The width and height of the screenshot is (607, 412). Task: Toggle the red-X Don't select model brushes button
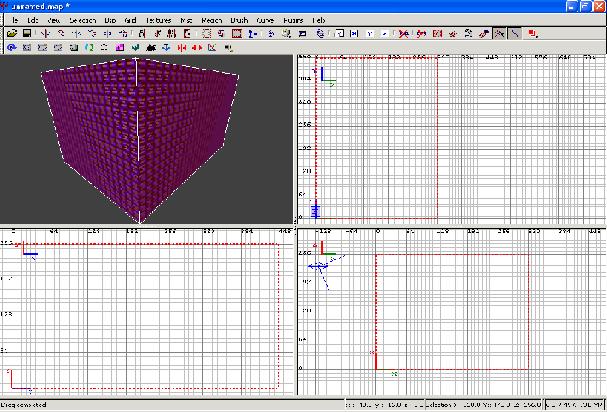pos(403,34)
